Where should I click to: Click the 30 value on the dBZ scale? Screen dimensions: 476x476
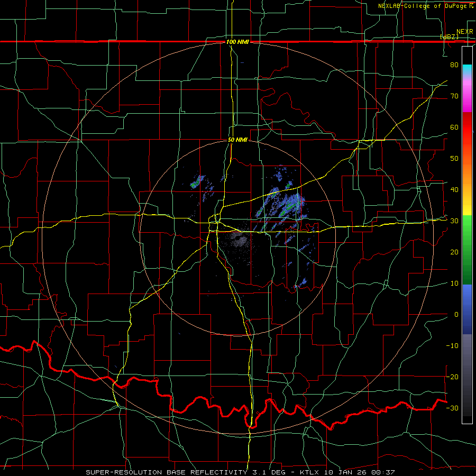pyautogui.click(x=454, y=221)
